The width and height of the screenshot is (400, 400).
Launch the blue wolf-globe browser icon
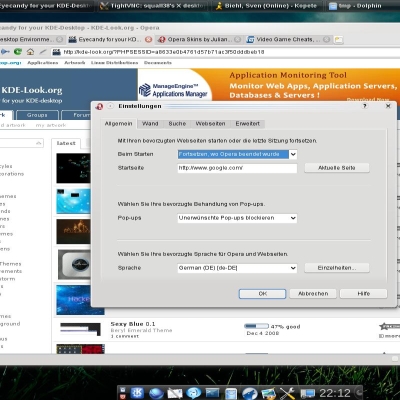pos(250,393)
